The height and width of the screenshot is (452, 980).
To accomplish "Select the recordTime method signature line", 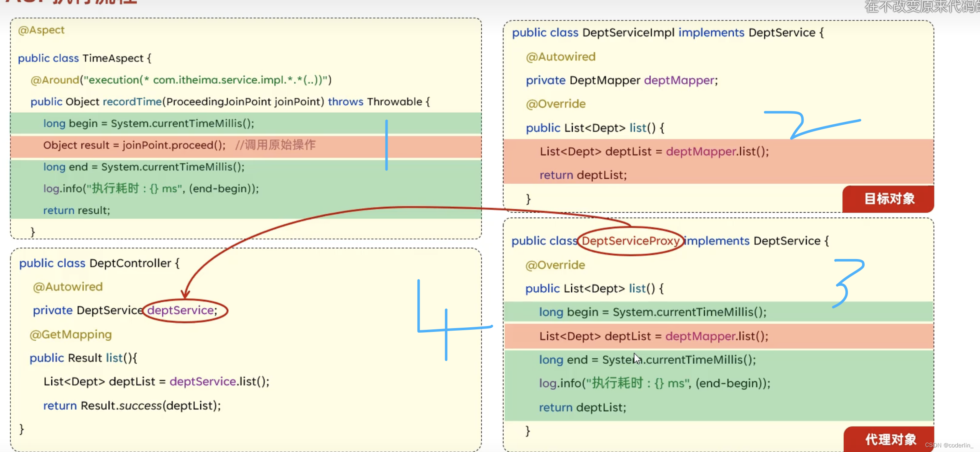I will (x=230, y=102).
